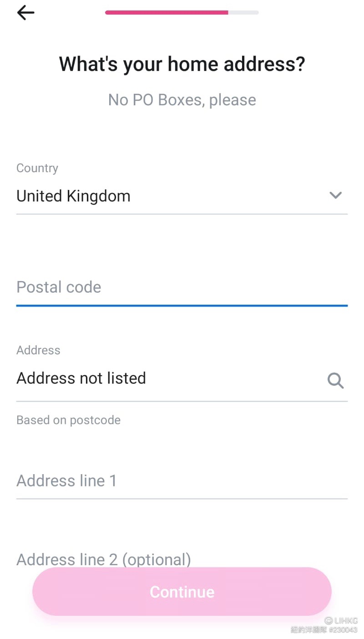
Task: Click the watermark text with #230043
Action: 324,630
